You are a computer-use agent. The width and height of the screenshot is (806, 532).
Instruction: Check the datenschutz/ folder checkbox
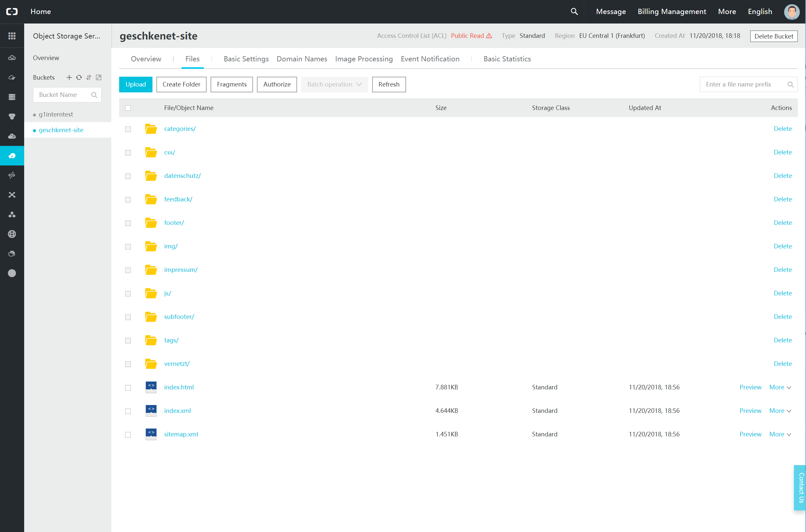pyautogui.click(x=128, y=176)
